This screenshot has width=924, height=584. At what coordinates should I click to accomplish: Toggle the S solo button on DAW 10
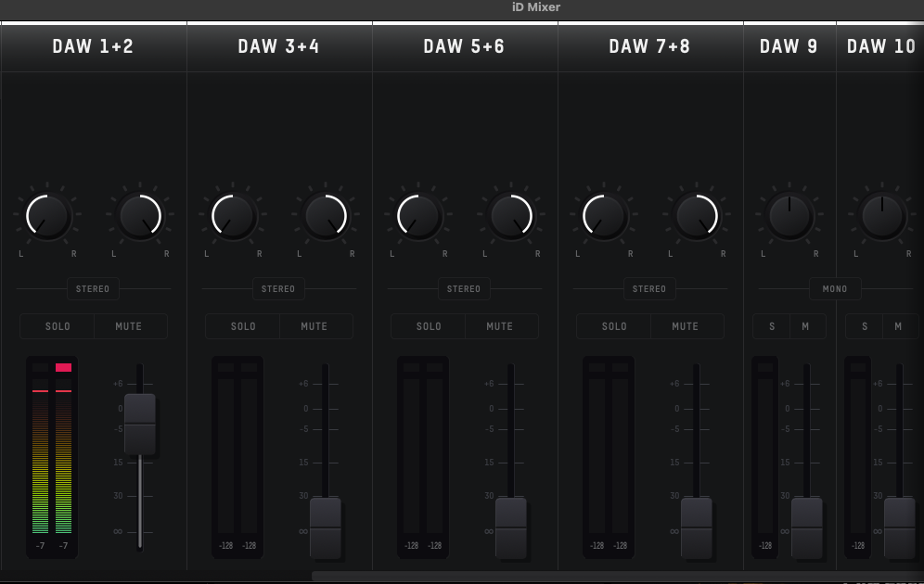point(865,326)
